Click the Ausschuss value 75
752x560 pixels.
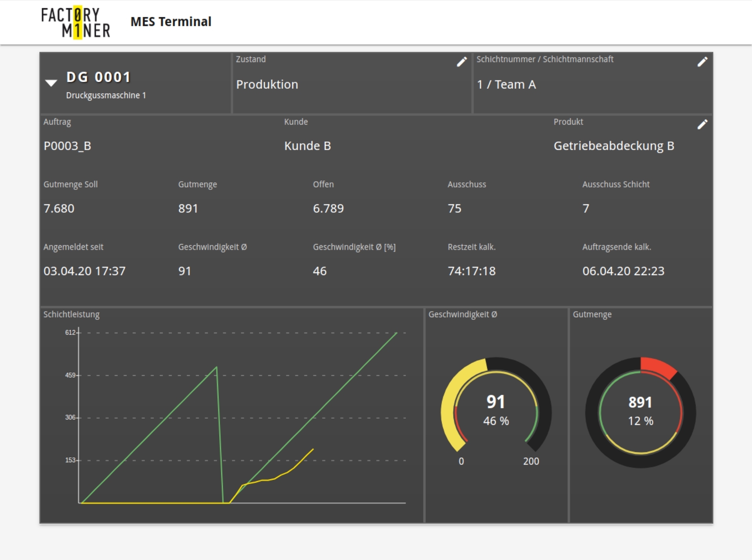[x=455, y=208]
